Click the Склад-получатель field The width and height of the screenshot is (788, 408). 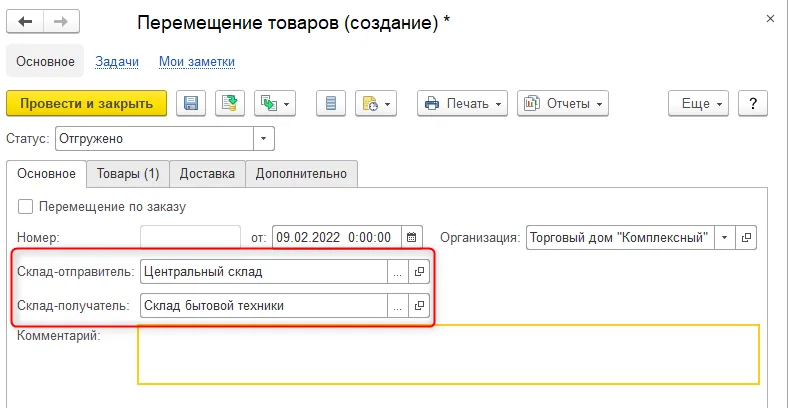click(x=264, y=305)
